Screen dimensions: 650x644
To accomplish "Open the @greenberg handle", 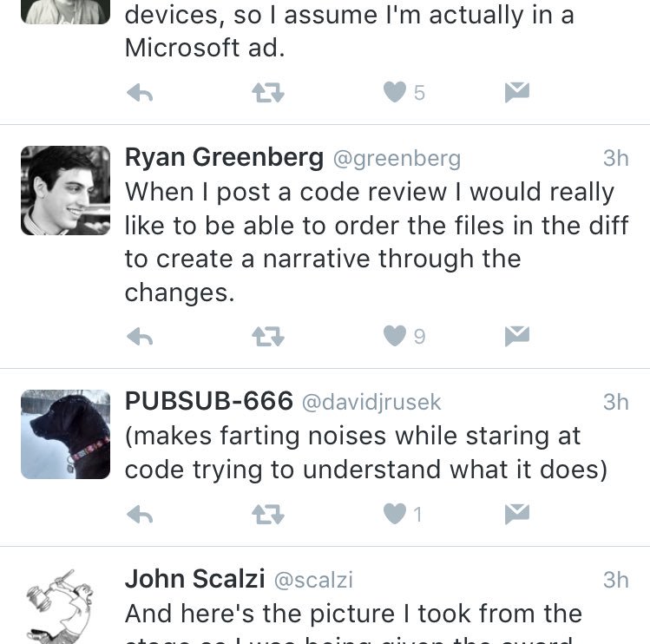I will coord(397,159).
